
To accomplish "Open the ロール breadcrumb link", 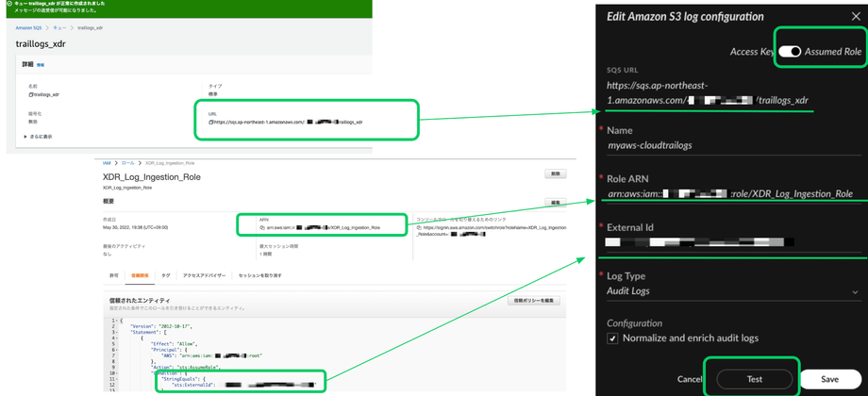I will click(x=127, y=164).
